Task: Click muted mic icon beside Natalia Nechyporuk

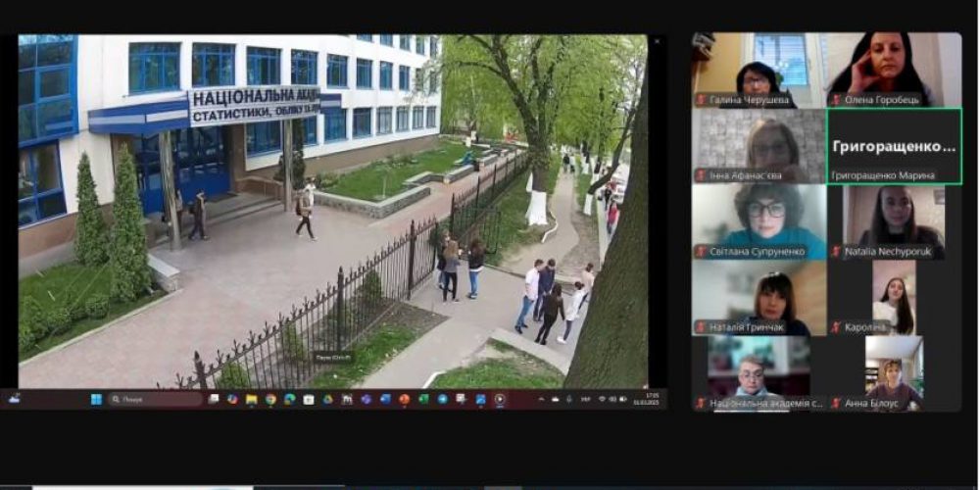Action: (x=836, y=252)
